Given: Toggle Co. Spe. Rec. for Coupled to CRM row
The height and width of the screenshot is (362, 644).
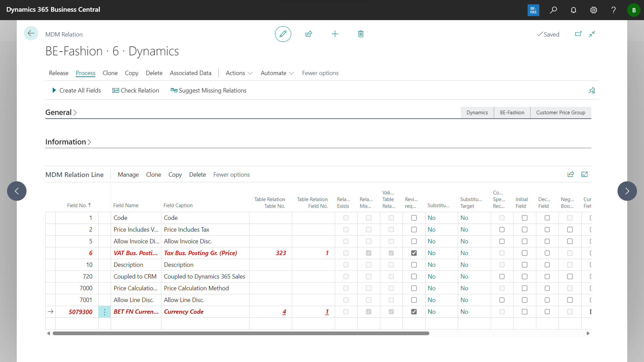Looking at the screenshot, I should click(x=502, y=277).
